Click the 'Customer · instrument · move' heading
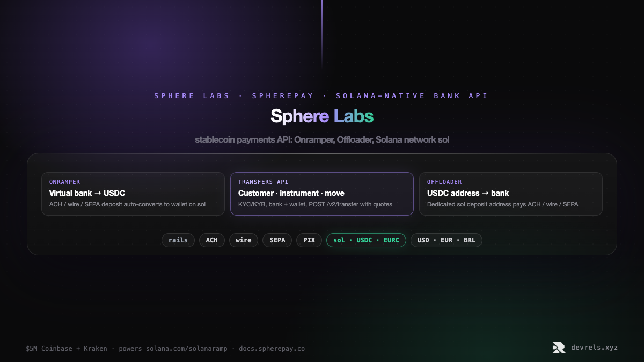This screenshot has width=644, height=362. point(291,193)
